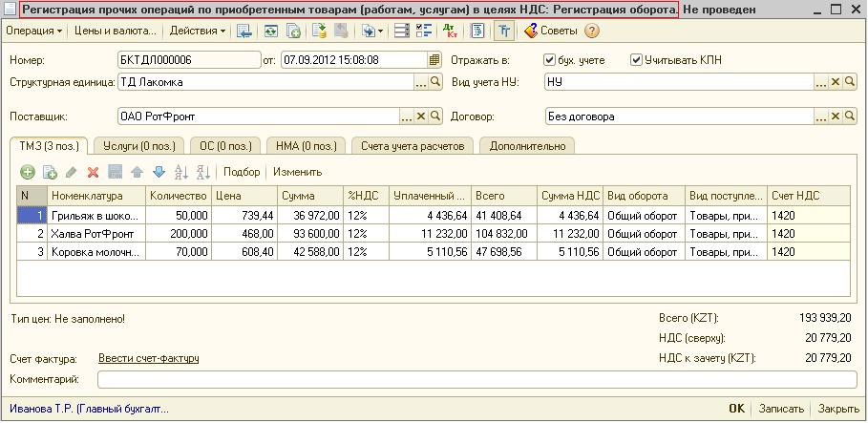Toggle the бух. учете checkbox

tap(549, 60)
